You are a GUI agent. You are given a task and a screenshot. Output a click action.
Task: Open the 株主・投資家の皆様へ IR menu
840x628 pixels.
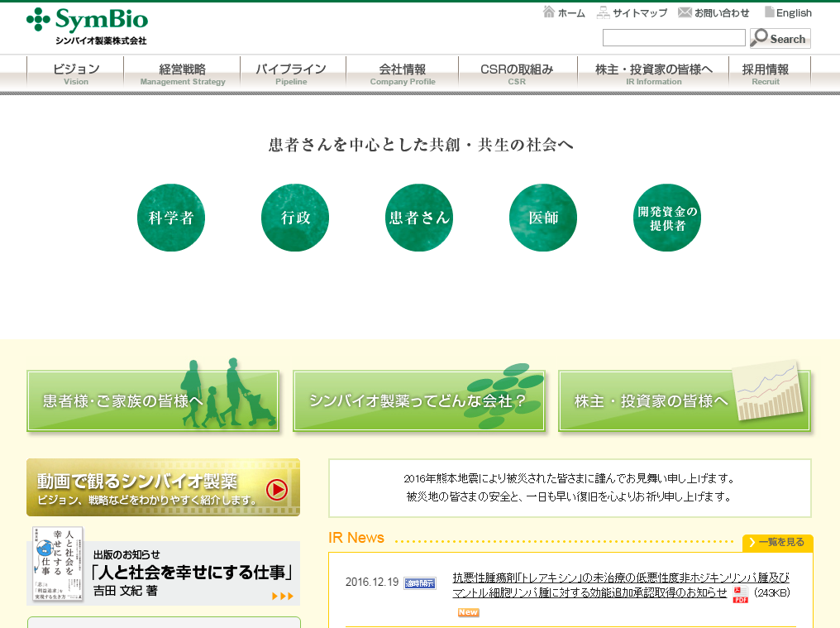[x=654, y=74]
